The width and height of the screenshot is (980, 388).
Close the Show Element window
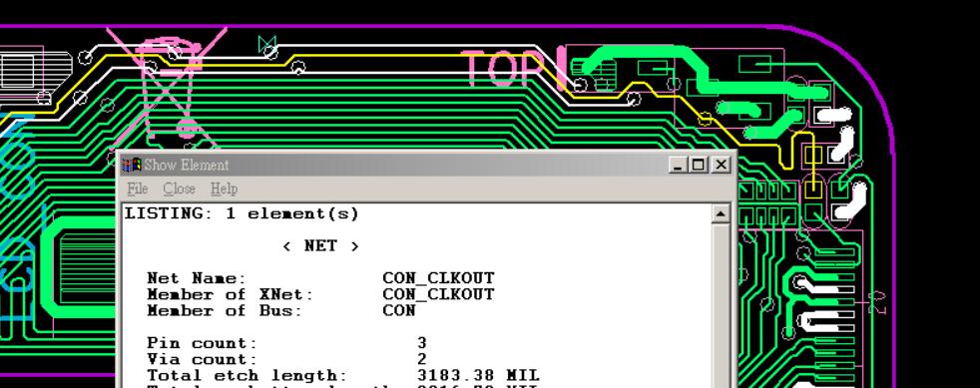(721, 165)
